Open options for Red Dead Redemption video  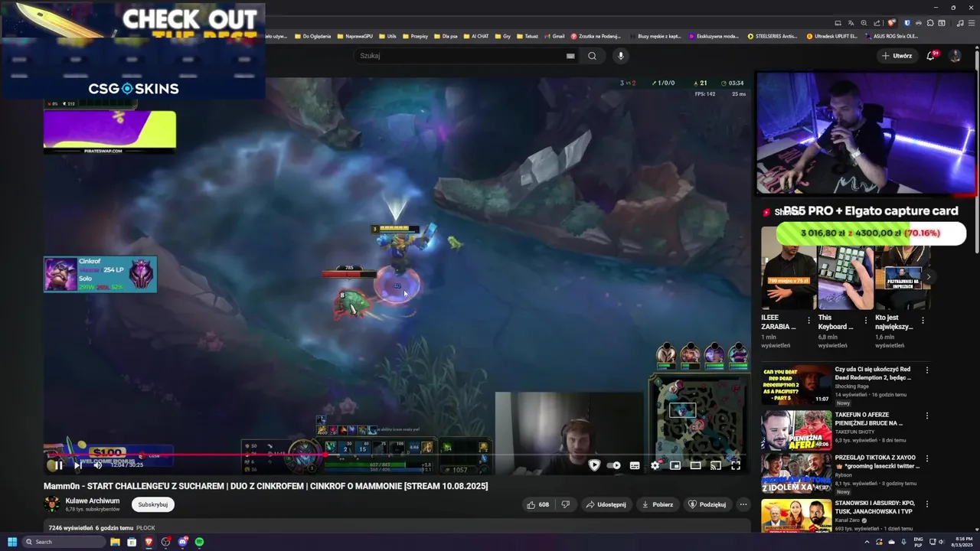coord(926,370)
